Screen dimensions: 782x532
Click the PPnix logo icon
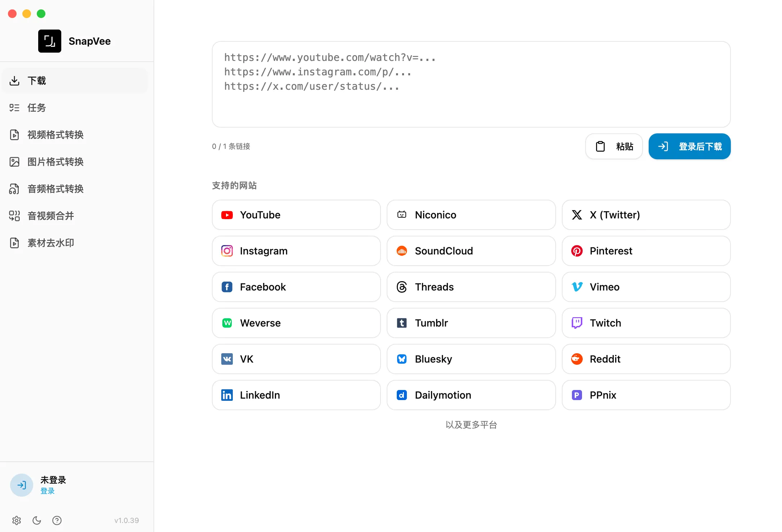click(x=577, y=395)
